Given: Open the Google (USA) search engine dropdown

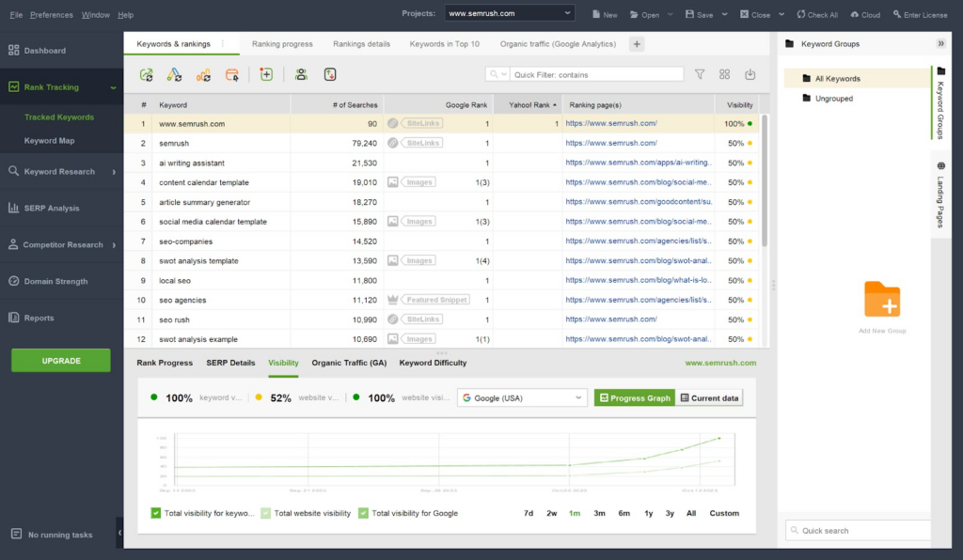Looking at the screenshot, I should (x=522, y=398).
